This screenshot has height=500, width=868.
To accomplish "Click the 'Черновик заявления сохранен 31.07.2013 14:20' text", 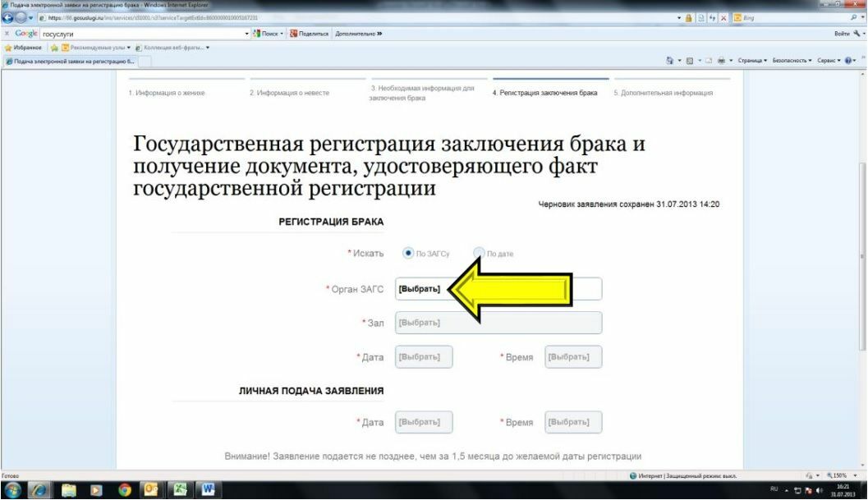I will click(x=629, y=204).
